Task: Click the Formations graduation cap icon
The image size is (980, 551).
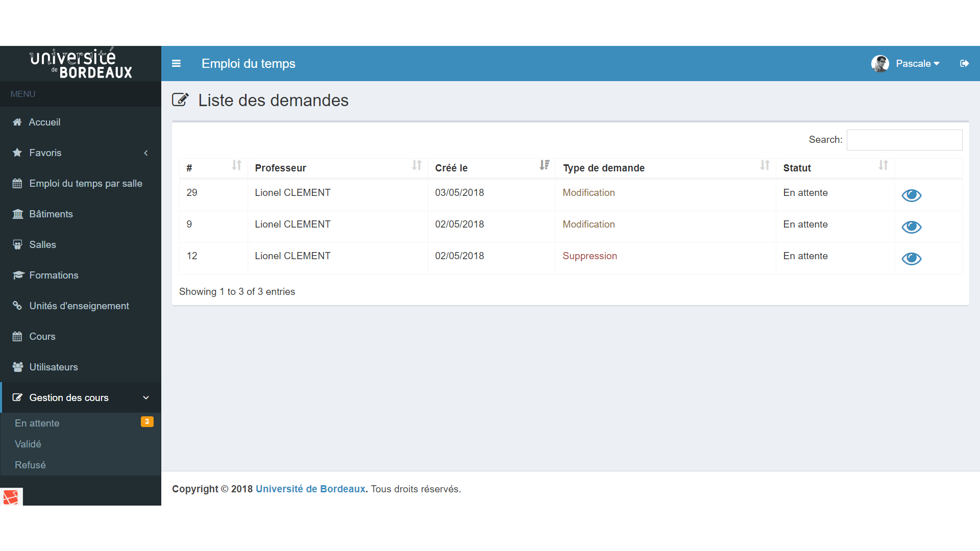Action: point(17,275)
